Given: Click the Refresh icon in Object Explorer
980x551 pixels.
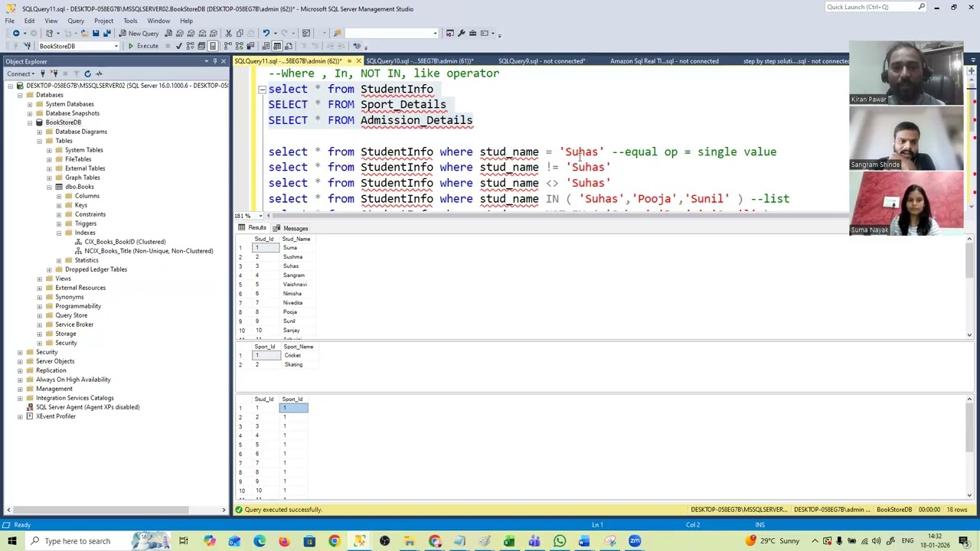Looking at the screenshot, I should tap(87, 73).
